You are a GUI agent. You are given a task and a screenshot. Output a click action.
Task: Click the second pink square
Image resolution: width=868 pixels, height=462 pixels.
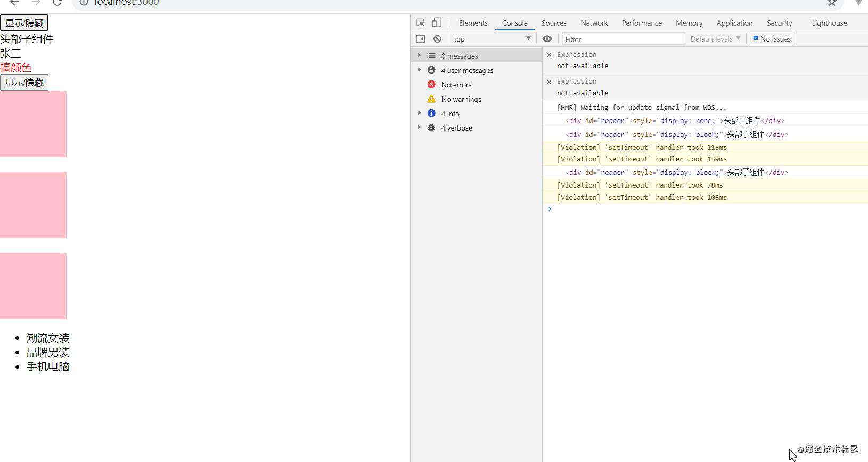coord(33,205)
